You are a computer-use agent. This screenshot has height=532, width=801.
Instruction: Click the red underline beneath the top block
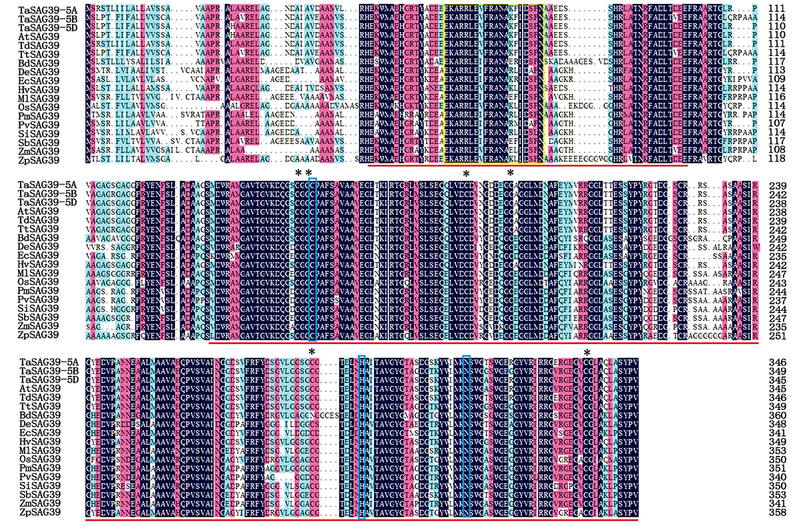[527, 167]
